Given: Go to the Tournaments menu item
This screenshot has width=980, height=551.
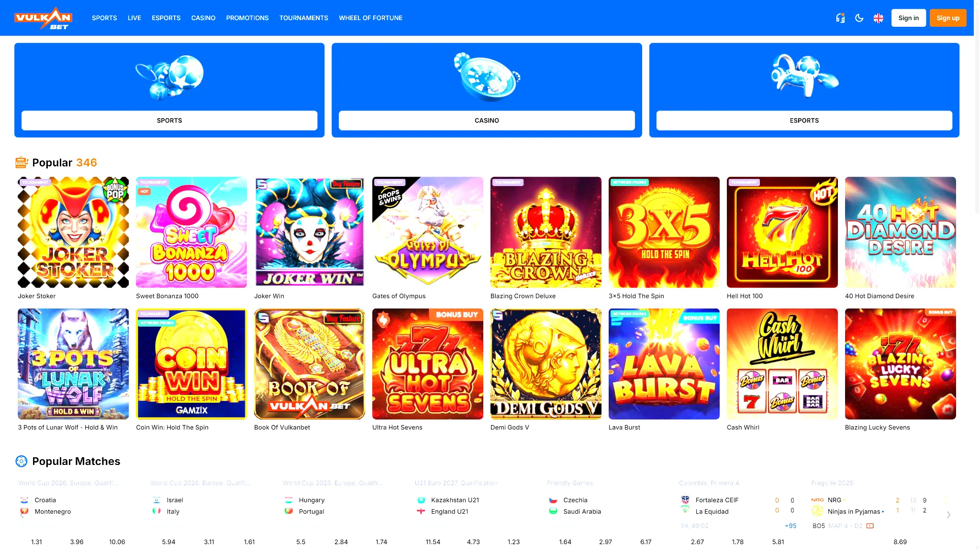Looking at the screenshot, I should click(x=303, y=18).
